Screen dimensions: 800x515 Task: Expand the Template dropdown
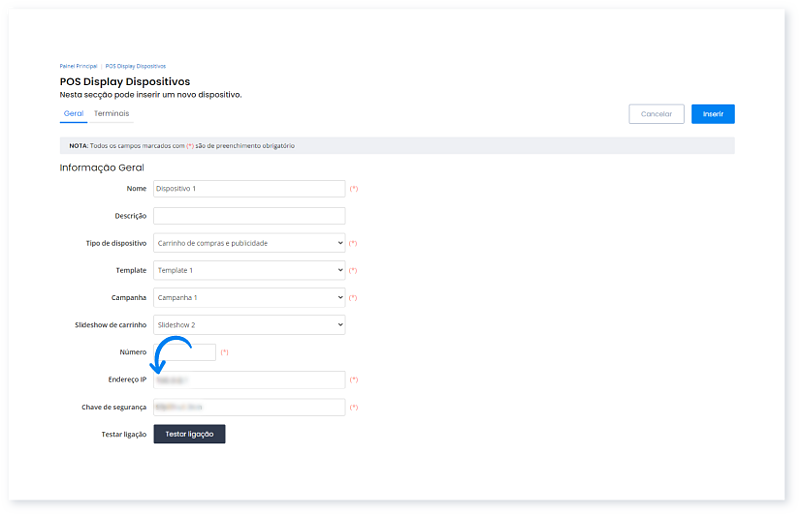coord(249,270)
